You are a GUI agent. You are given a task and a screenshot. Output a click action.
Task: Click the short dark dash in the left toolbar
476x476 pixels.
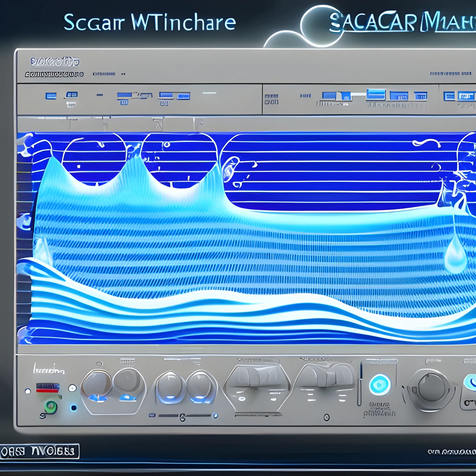point(100,95)
